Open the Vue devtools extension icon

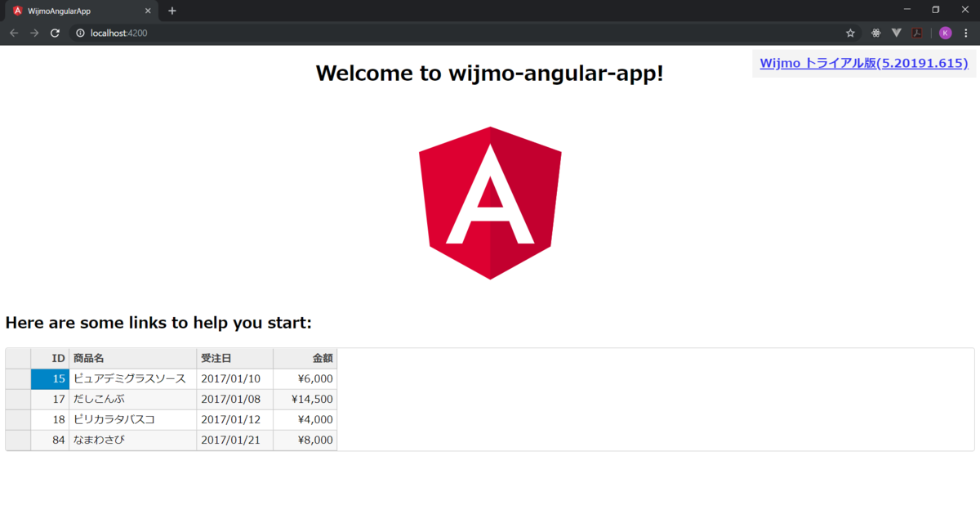tap(896, 33)
